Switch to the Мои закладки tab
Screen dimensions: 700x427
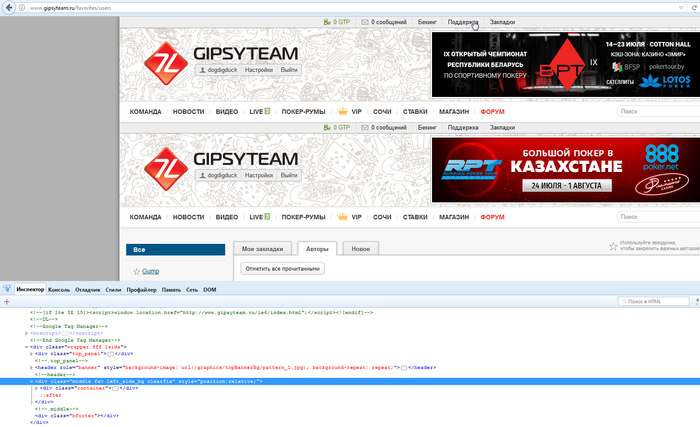262,249
